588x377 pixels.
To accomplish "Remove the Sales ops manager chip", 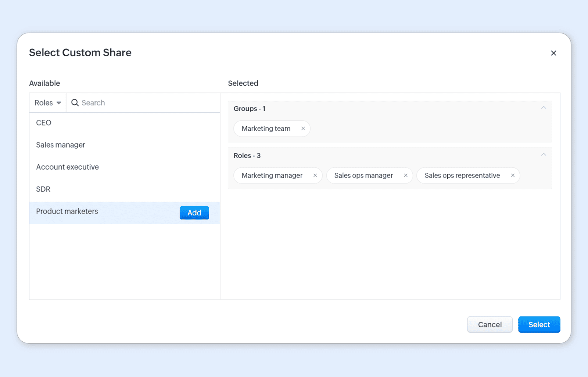I will pos(406,175).
